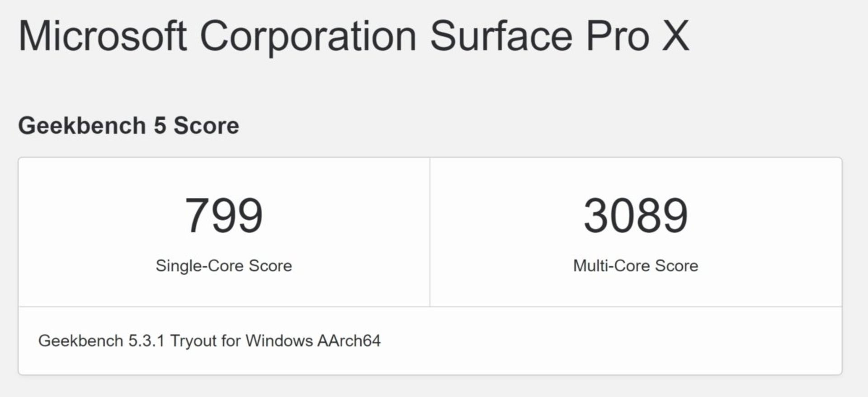Screen dimensions: 868x397
Task: Click empty space right of the version text
Action: [x=610, y=340]
